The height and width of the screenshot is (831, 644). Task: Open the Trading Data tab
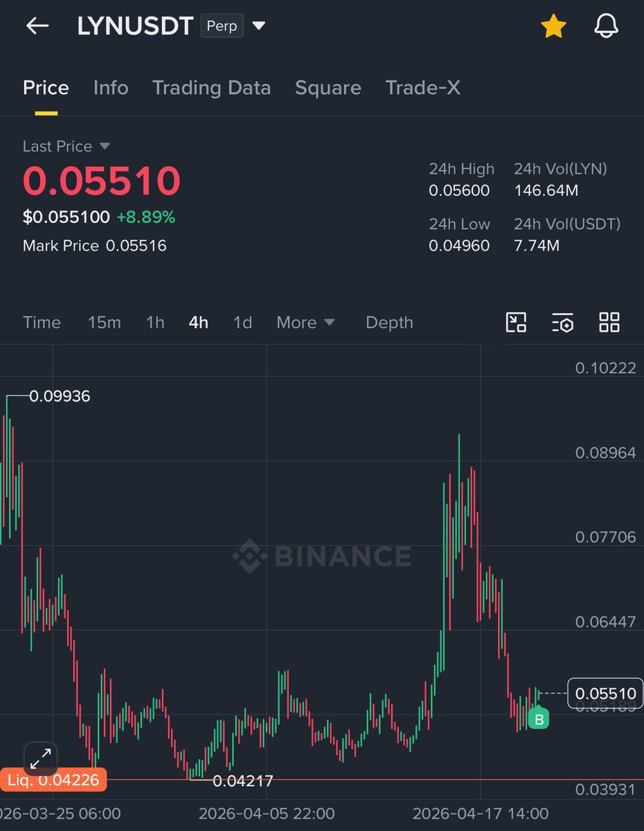(211, 88)
